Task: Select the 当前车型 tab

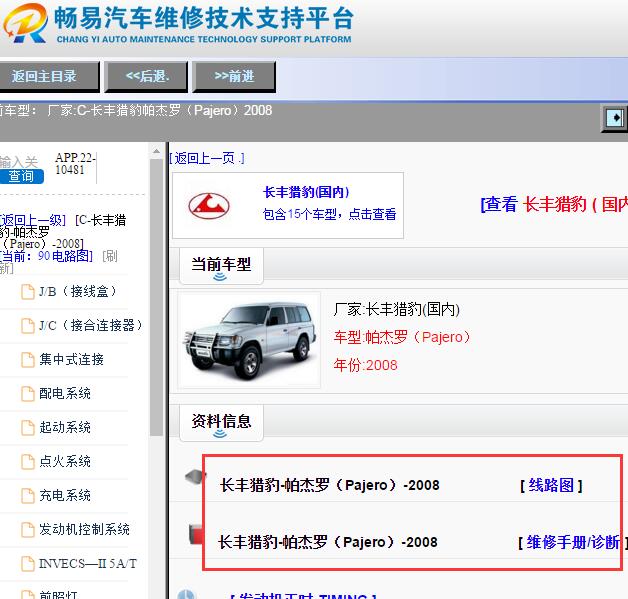Action: 221,265
